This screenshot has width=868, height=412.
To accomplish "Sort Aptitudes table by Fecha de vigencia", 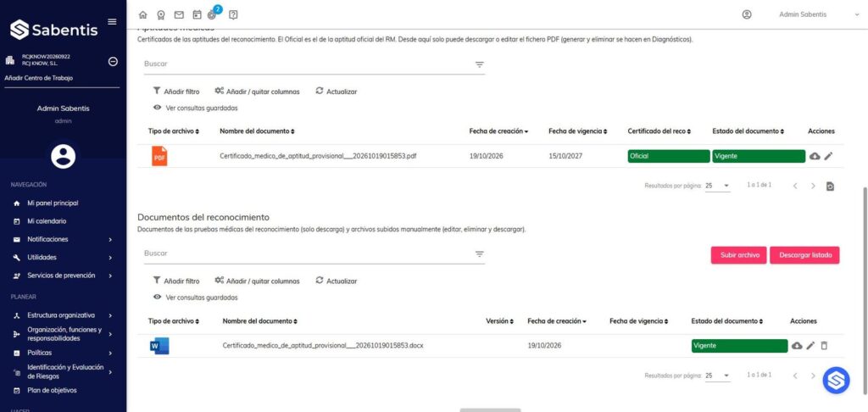I will pos(578,131).
